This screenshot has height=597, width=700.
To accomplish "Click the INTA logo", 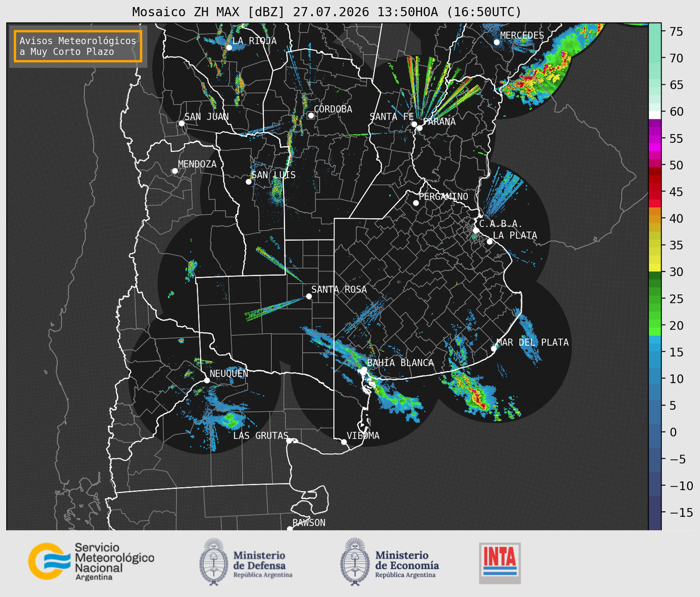I will point(500,563).
